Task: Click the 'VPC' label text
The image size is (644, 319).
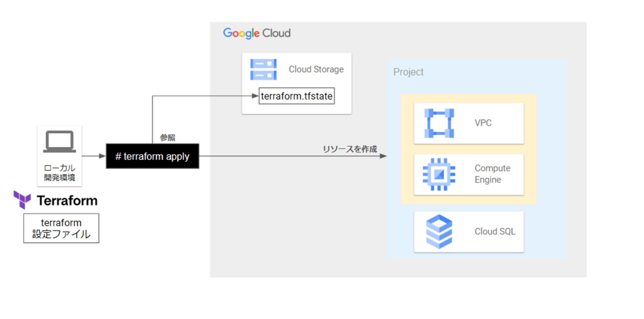Action: 483,123
